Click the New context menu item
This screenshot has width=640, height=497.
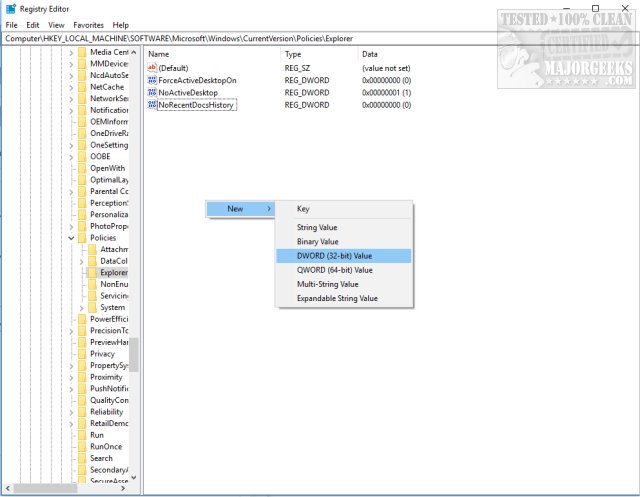[x=240, y=209]
